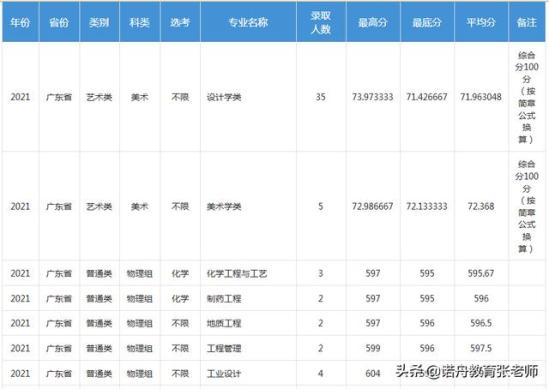Click the average score 595.67
549x389 pixels.
(481, 273)
